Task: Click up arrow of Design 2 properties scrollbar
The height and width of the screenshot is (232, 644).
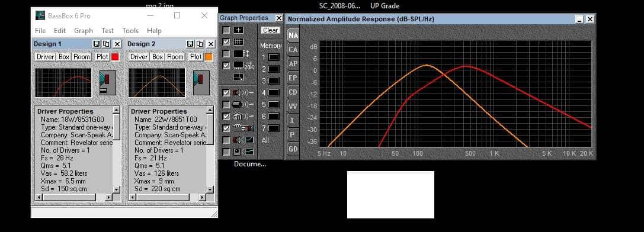Action: pos(210,110)
